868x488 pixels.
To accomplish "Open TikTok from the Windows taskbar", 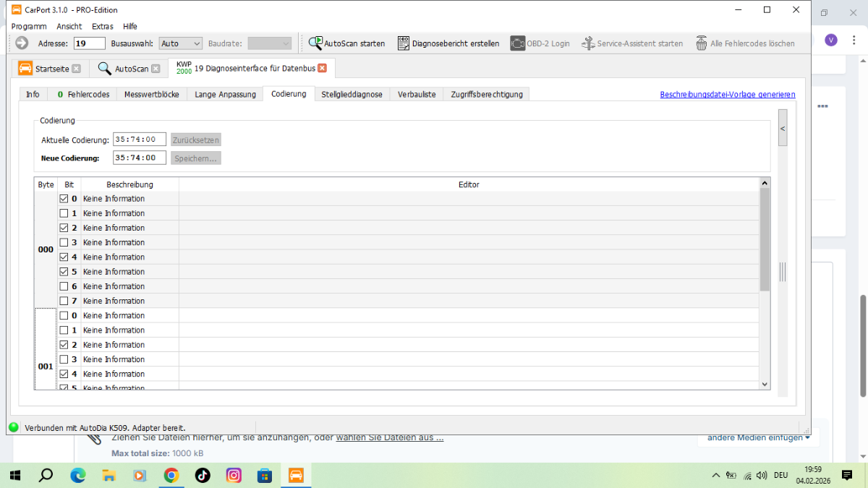I will [x=203, y=475].
